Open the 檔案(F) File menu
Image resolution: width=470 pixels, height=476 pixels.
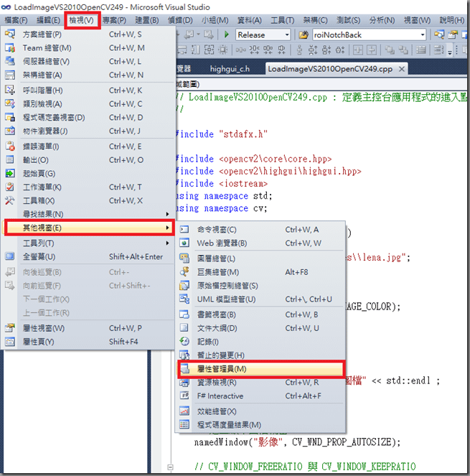coord(16,20)
